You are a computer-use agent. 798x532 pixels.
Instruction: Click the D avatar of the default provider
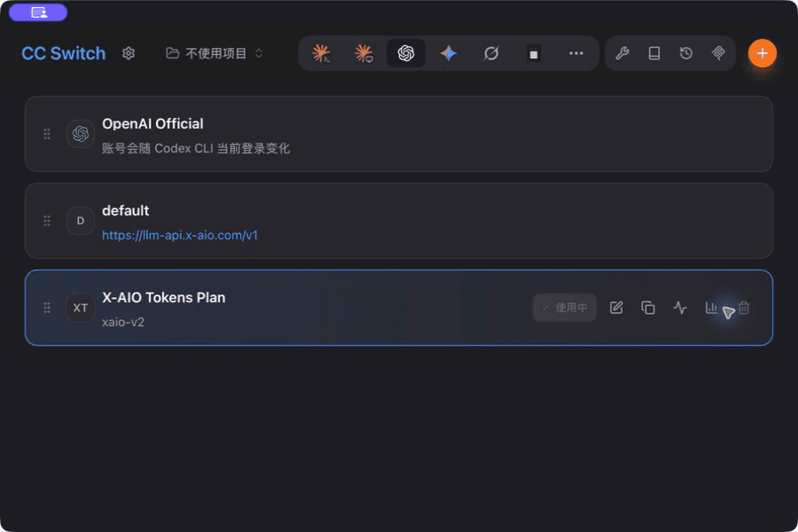click(x=81, y=221)
